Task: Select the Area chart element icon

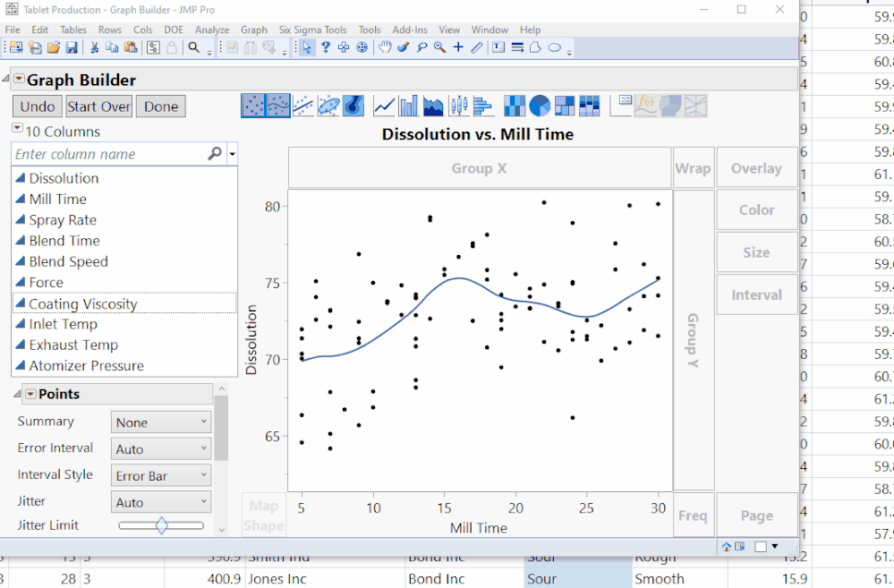Action: coord(433,107)
